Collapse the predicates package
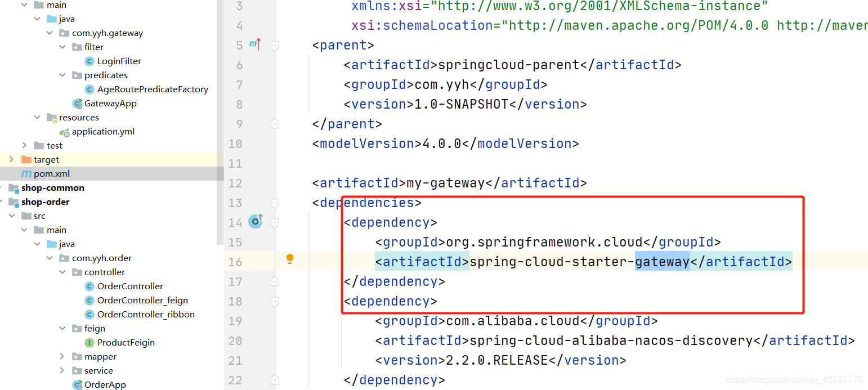 tap(62, 75)
